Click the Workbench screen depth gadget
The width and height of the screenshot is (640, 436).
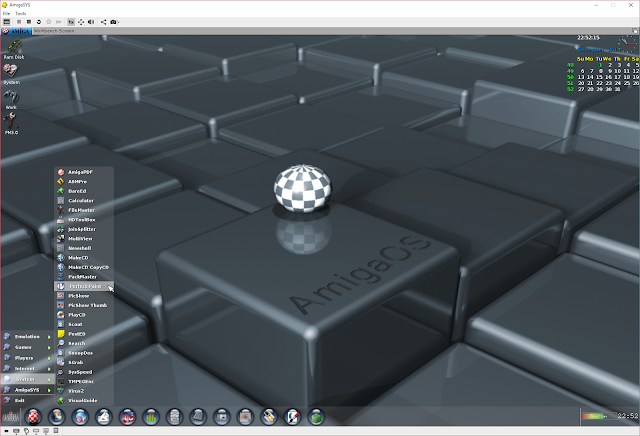tap(635, 31)
